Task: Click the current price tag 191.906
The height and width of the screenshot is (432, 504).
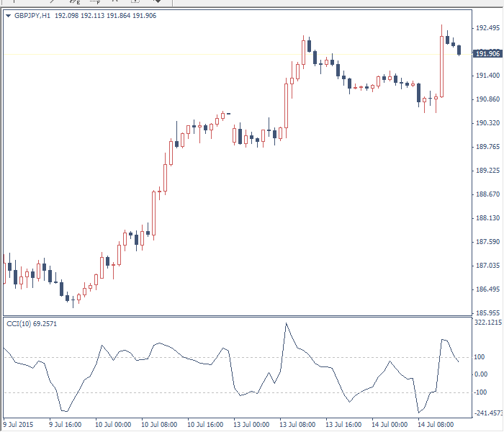Action: (487, 54)
